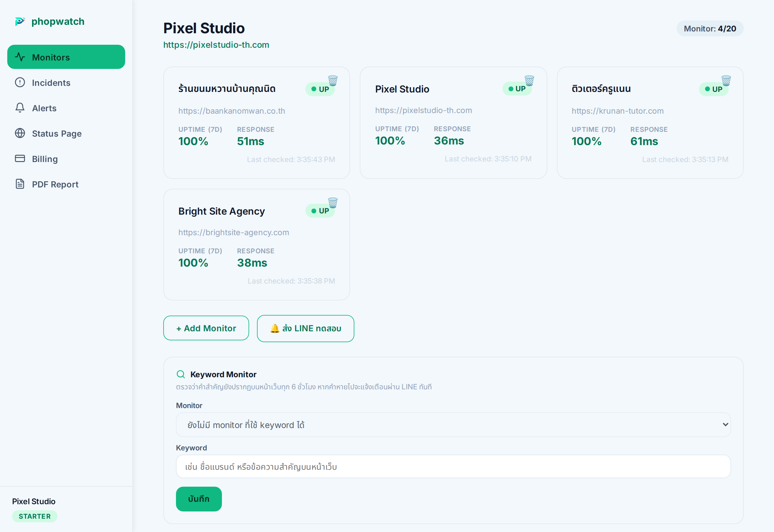Click the UP status badge on Bright Site Agency

coord(320,211)
